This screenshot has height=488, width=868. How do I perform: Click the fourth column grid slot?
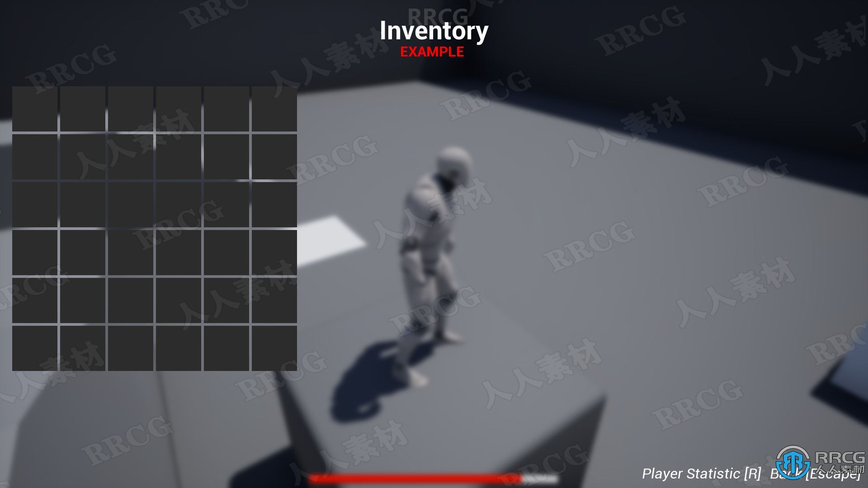tap(179, 104)
